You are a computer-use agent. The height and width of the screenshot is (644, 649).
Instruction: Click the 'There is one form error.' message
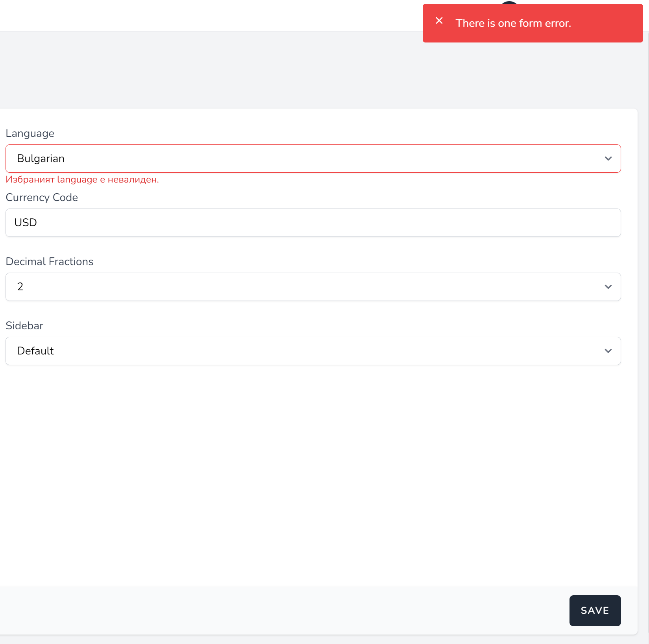click(513, 23)
